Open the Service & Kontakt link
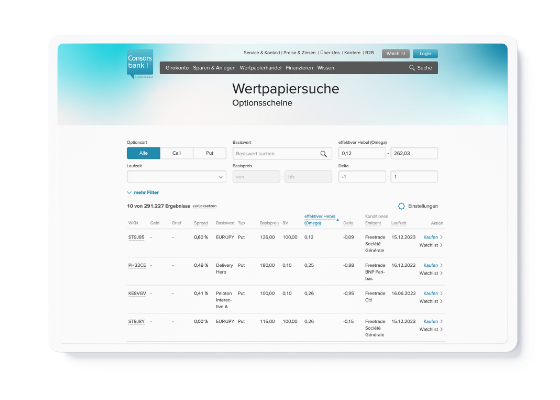This screenshot has width=560, height=400. (x=262, y=52)
